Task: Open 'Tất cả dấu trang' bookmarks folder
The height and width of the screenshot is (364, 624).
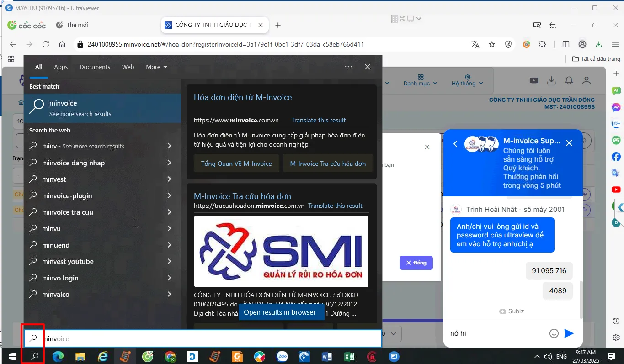Action: [597, 59]
